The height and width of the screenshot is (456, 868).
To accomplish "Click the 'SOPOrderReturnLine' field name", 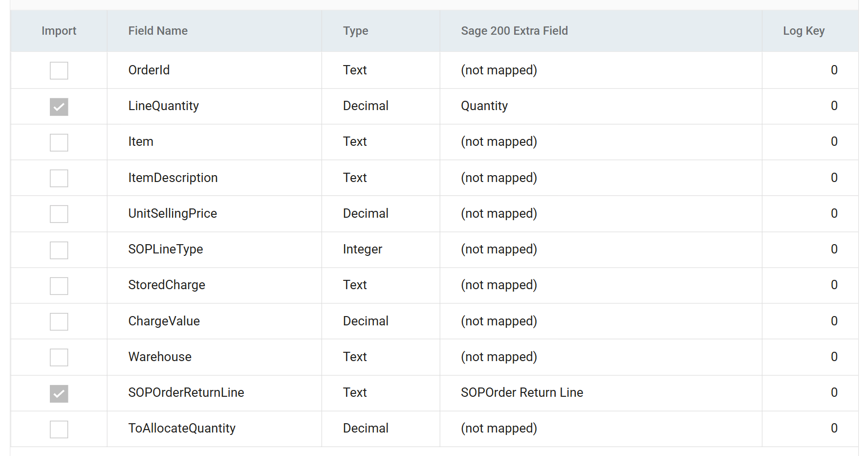I will [186, 392].
